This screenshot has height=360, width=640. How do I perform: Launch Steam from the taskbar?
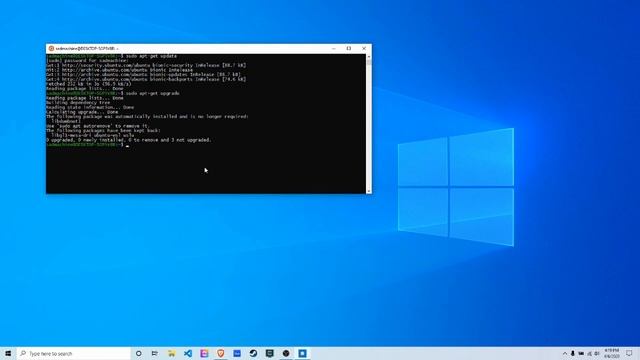point(253,353)
